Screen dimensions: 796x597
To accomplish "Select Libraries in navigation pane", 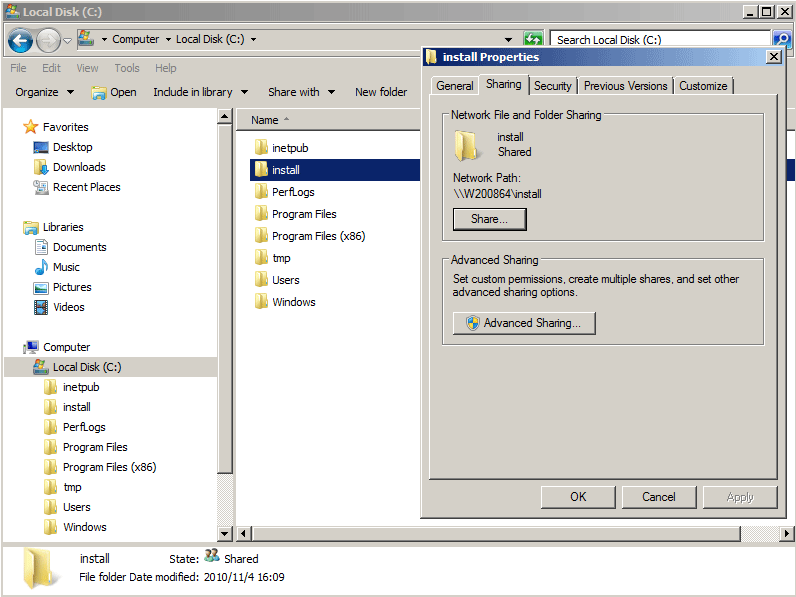I will coord(53,227).
